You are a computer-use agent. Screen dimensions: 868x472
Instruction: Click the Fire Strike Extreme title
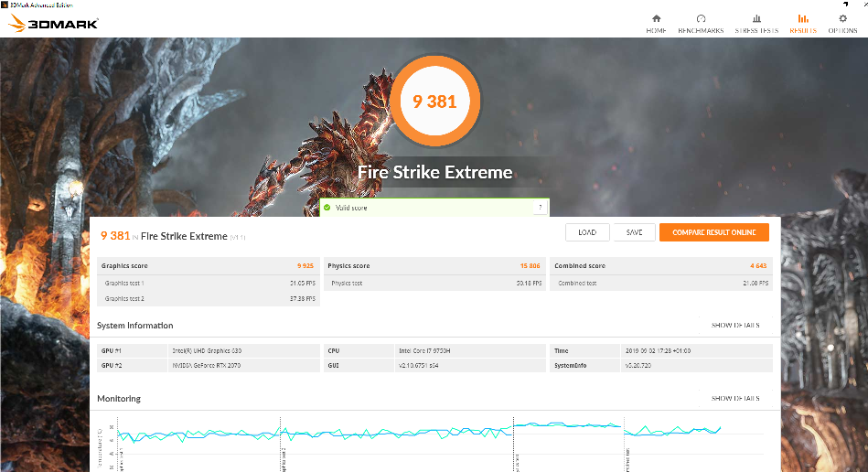pos(434,172)
